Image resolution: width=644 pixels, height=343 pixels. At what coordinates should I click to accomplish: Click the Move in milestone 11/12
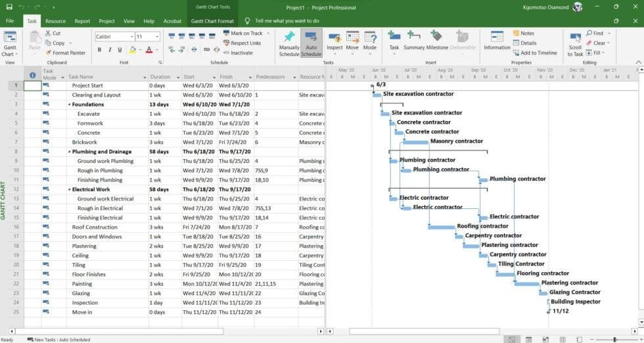(548, 311)
